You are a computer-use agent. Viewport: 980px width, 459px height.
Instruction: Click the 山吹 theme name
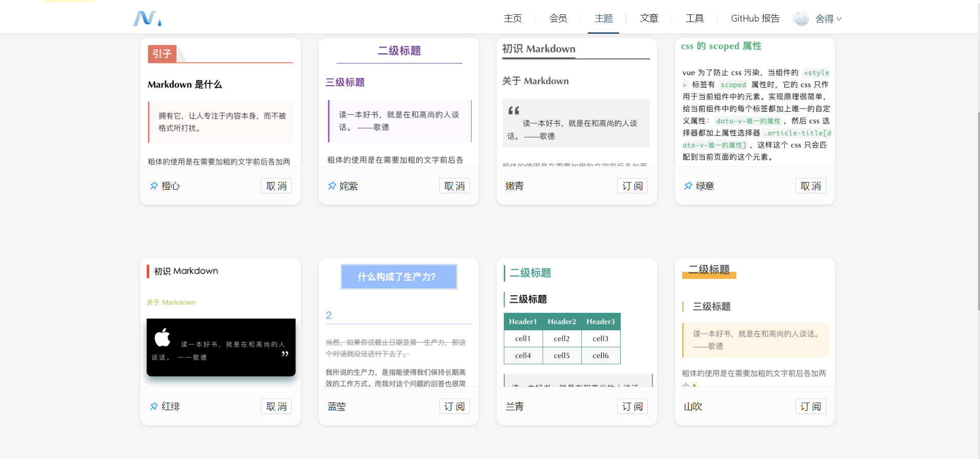[693, 406]
